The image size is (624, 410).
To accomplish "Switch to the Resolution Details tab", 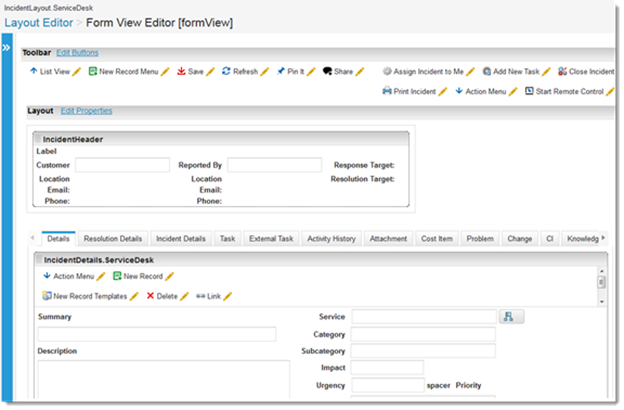I will (x=113, y=239).
